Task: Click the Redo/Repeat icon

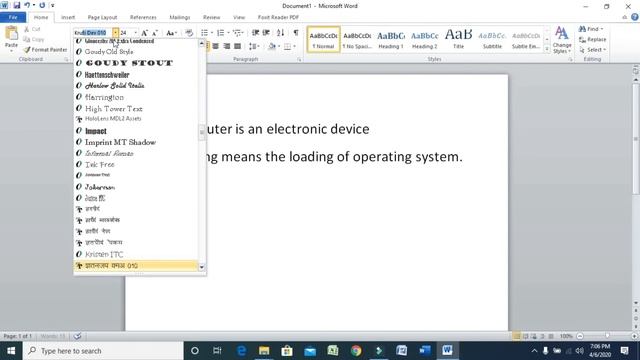Action: (x=42, y=5)
